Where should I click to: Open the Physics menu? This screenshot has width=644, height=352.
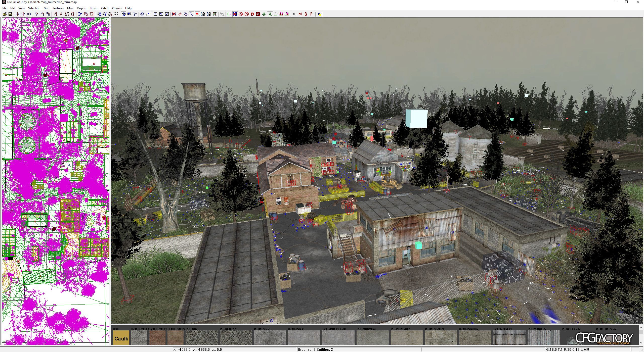tap(117, 8)
